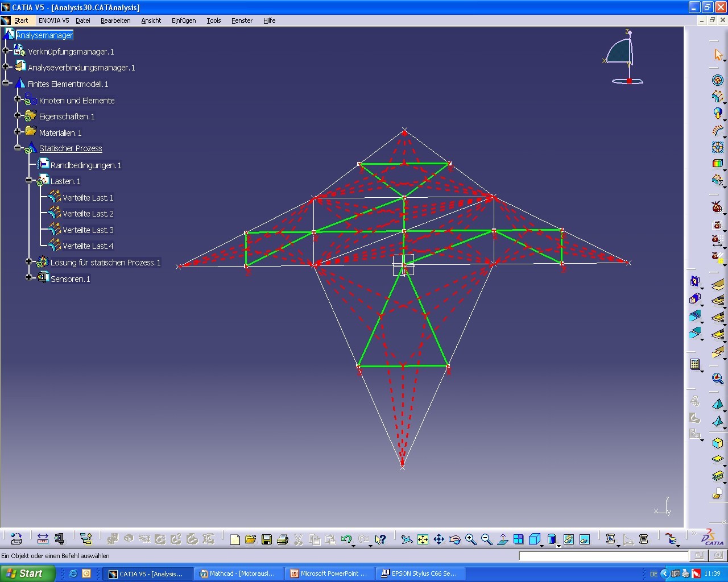Click the ladybug model checker icon

point(718,207)
